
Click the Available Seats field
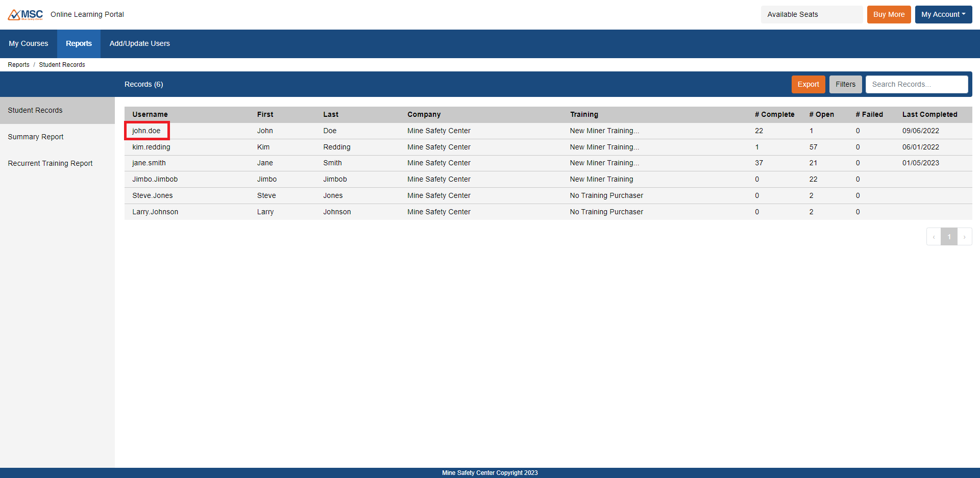point(812,14)
